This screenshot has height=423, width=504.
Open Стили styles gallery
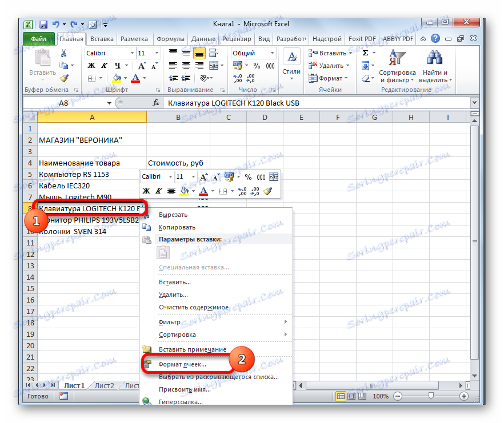coord(291,65)
